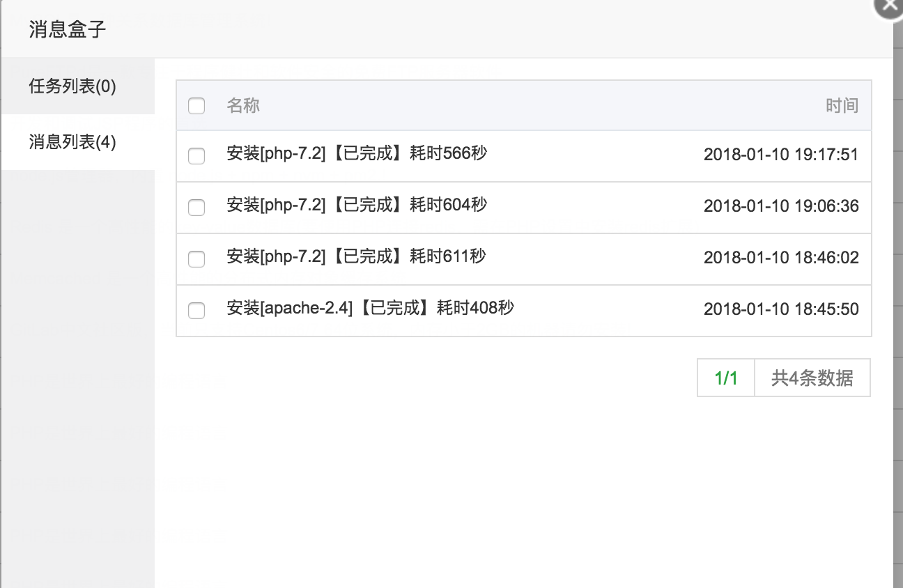
Task: Click the 名称 column header
Action: 243,106
